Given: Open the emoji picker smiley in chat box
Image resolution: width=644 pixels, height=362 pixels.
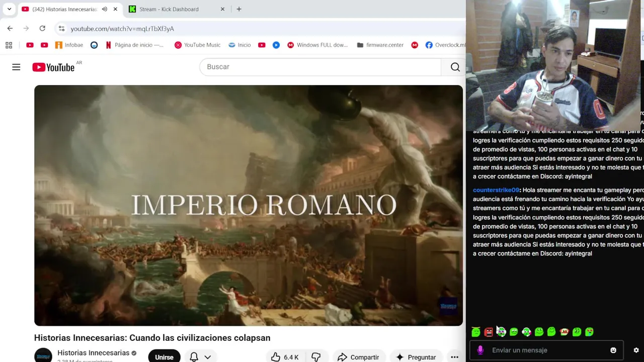Looking at the screenshot, I should (x=613, y=350).
